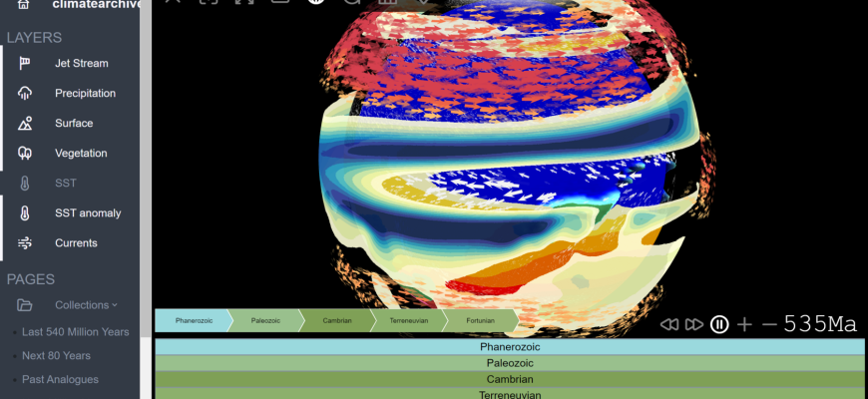Enable the disabled SST layer

point(67,184)
